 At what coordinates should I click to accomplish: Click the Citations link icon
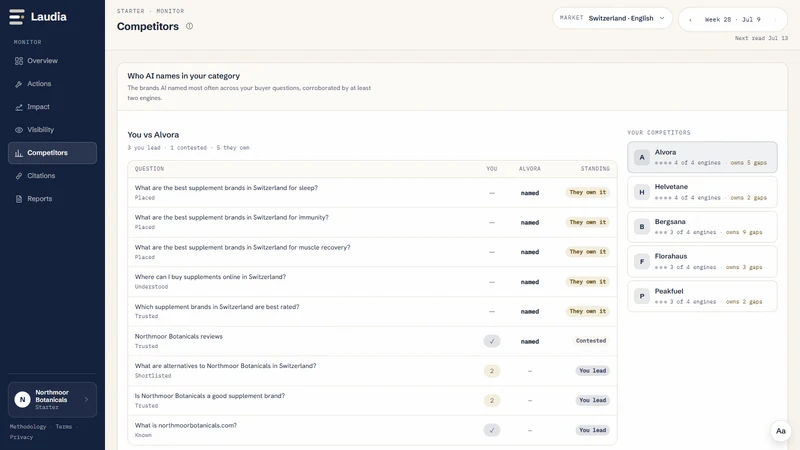[19, 176]
